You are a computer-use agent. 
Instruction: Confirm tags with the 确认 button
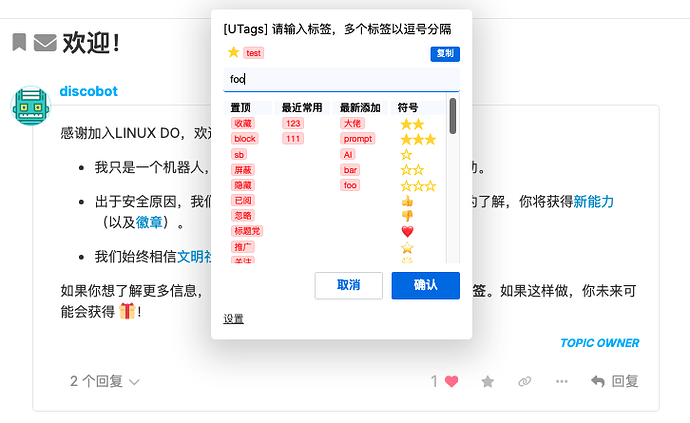(426, 285)
